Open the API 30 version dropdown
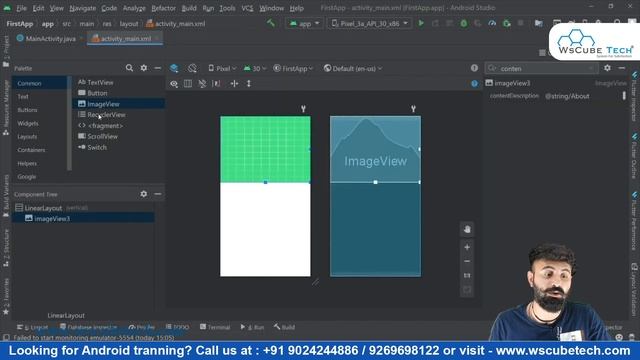Image resolution: width=640 pixels, height=360 pixels. (x=255, y=69)
